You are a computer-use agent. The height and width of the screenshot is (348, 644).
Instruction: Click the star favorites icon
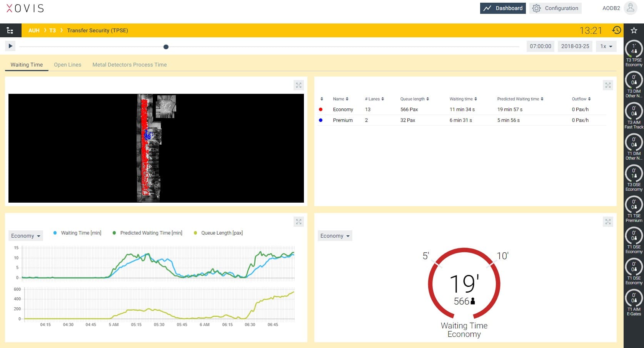click(x=634, y=30)
